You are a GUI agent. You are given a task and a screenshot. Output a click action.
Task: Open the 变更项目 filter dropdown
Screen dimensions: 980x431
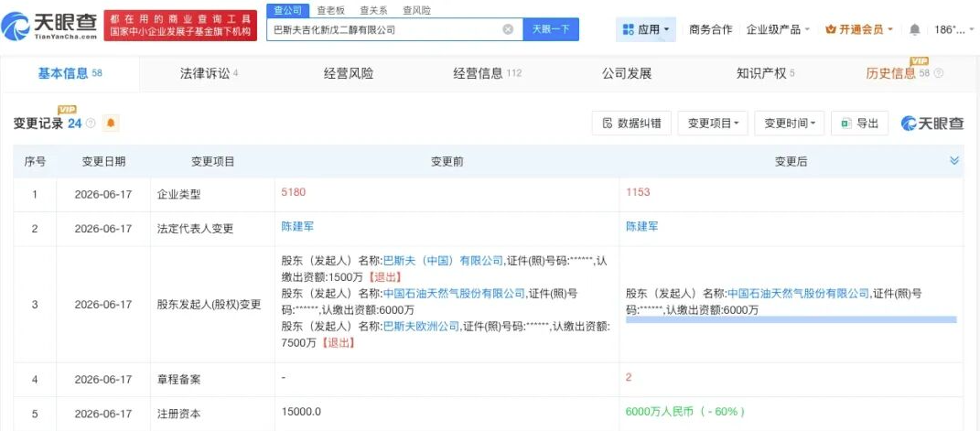click(x=713, y=123)
